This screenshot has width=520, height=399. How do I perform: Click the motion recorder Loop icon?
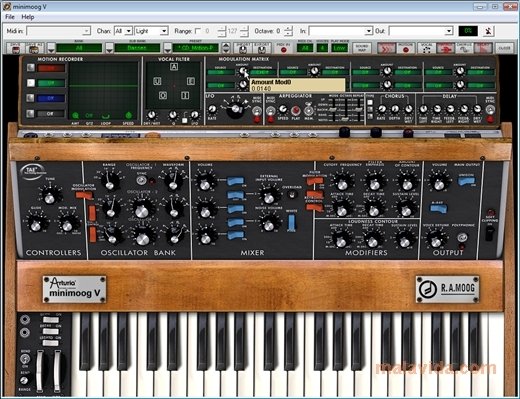pyautogui.click(x=106, y=116)
